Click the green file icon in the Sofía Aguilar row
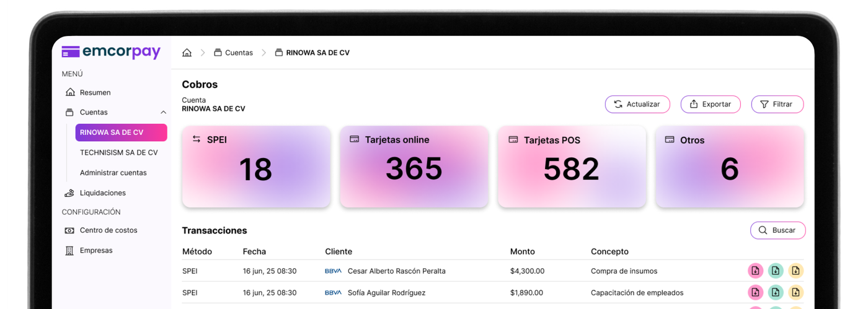The height and width of the screenshot is (309, 868). [776, 292]
